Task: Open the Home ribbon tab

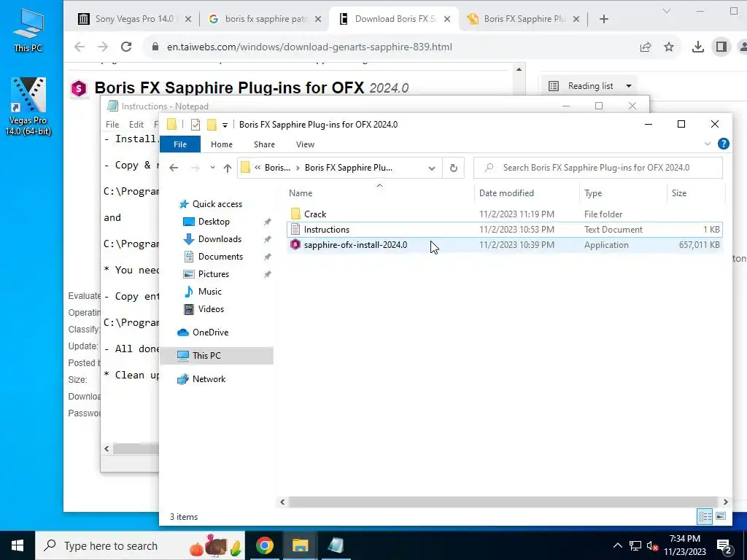Action: [222, 144]
